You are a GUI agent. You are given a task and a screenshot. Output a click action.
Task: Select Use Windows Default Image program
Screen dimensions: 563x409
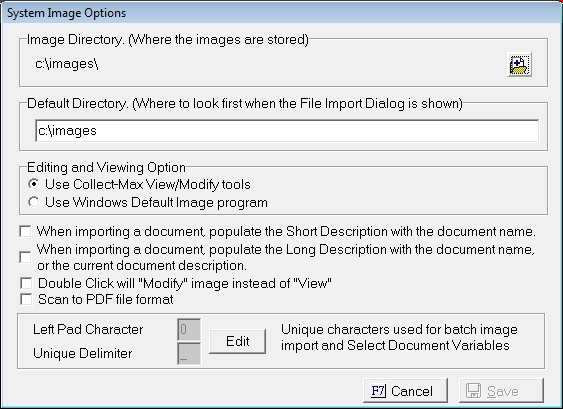click(x=33, y=202)
